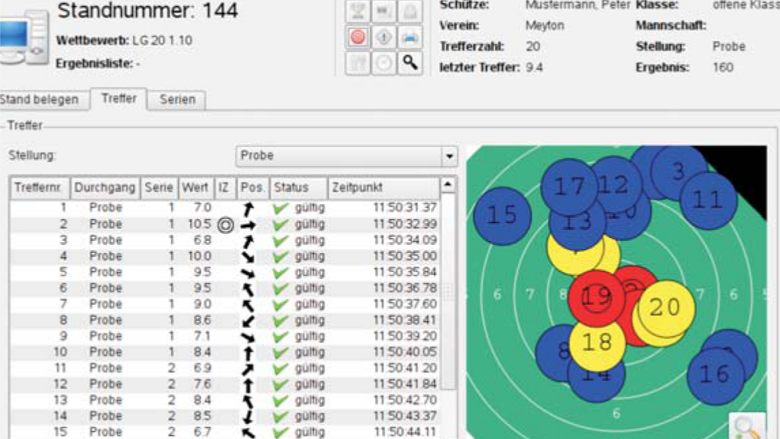Click the Trefferzahl value 20
Viewport: 780px width, 439px height.
tap(533, 46)
